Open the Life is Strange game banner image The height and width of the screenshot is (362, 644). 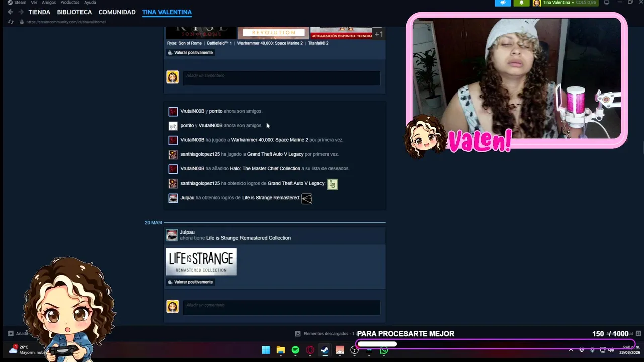click(201, 261)
